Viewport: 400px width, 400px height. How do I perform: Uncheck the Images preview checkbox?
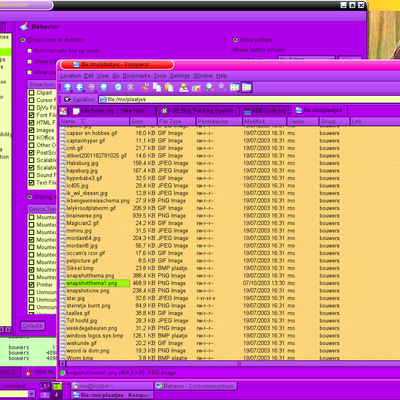[x=32, y=130]
